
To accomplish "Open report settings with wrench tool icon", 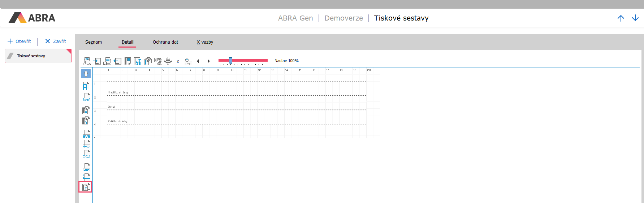I will 138,61.
